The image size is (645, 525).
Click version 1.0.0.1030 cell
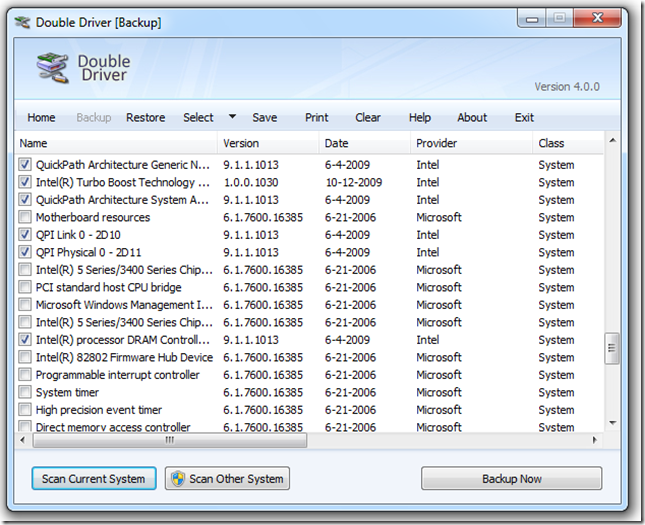(x=251, y=182)
